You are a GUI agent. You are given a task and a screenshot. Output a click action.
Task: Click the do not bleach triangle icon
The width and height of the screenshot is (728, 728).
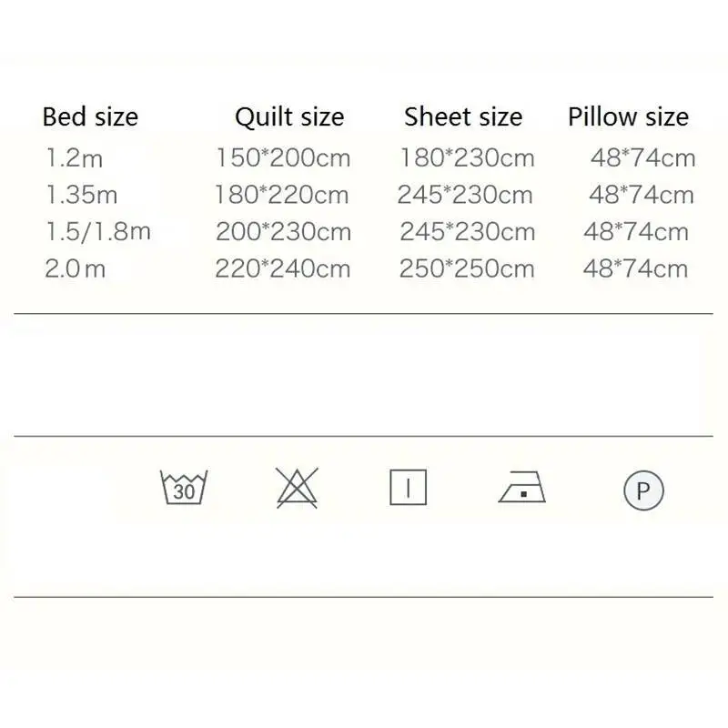click(298, 488)
